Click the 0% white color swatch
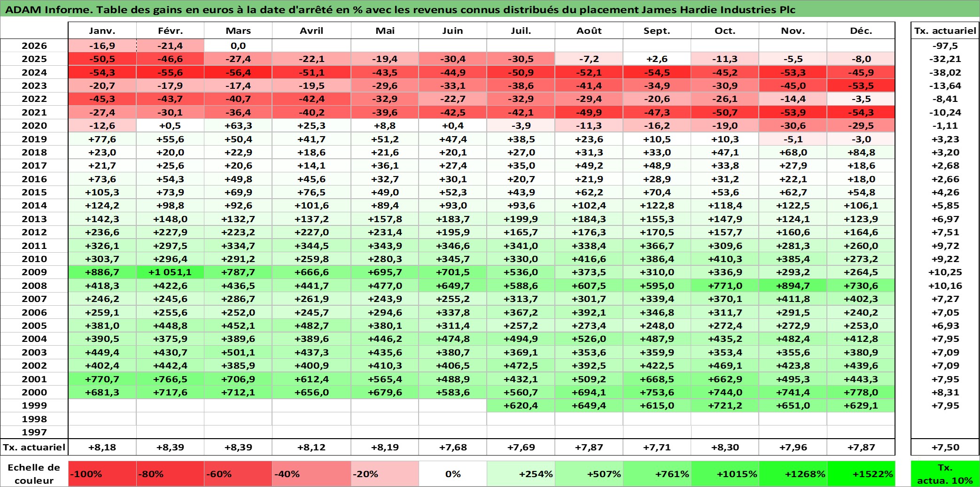Viewport: 980px width, 487px height. [x=453, y=474]
